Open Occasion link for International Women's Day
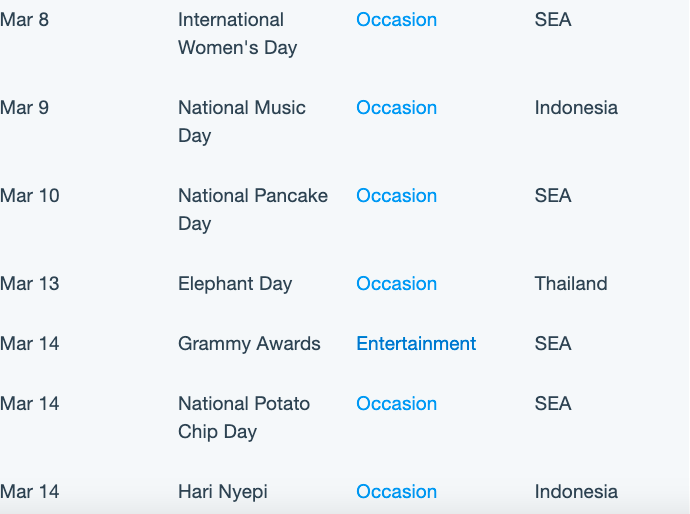 click(x=396, y=20)
